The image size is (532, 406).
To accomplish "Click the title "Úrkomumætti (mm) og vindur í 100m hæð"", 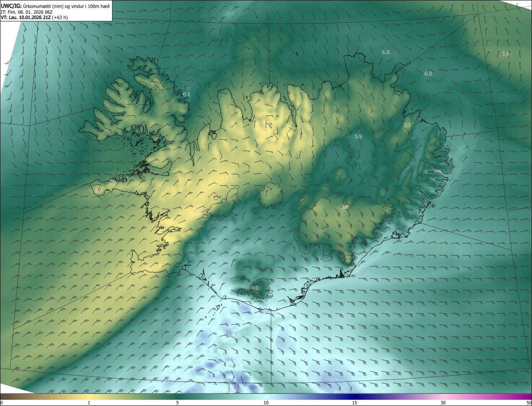I will point(66,6).
